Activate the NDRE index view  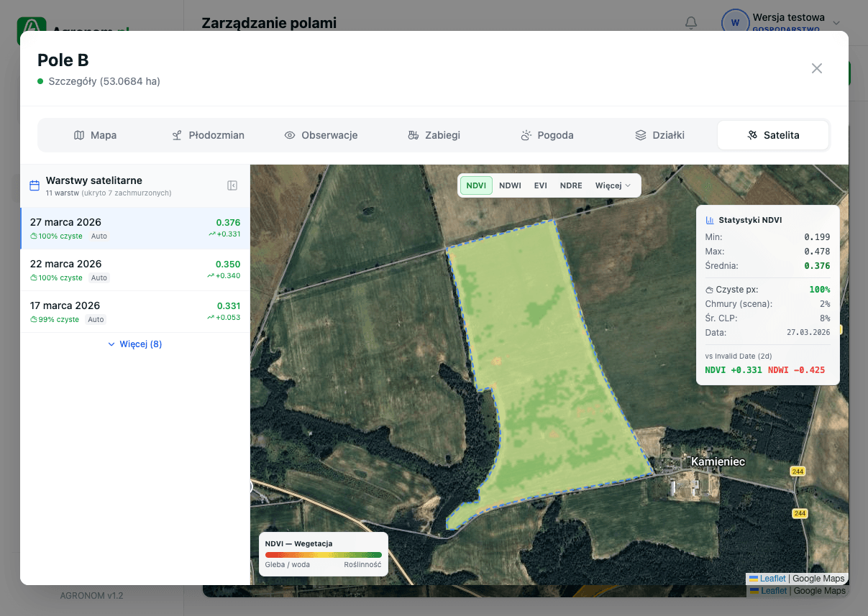point(570,185)
